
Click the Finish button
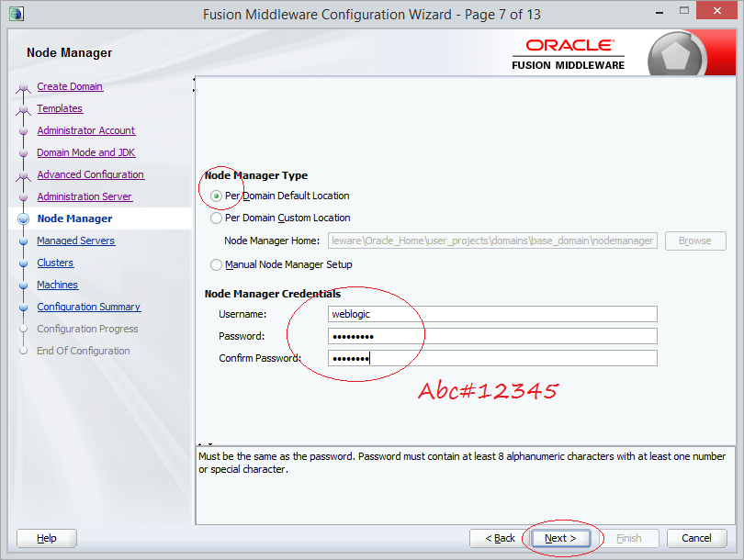click(x=628, y=538)
